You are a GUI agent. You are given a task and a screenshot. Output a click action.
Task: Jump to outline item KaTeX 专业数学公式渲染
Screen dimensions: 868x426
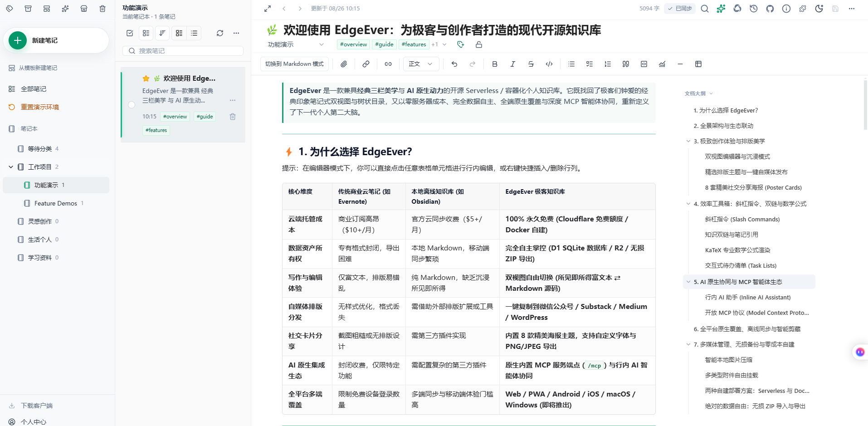(737, 250)
